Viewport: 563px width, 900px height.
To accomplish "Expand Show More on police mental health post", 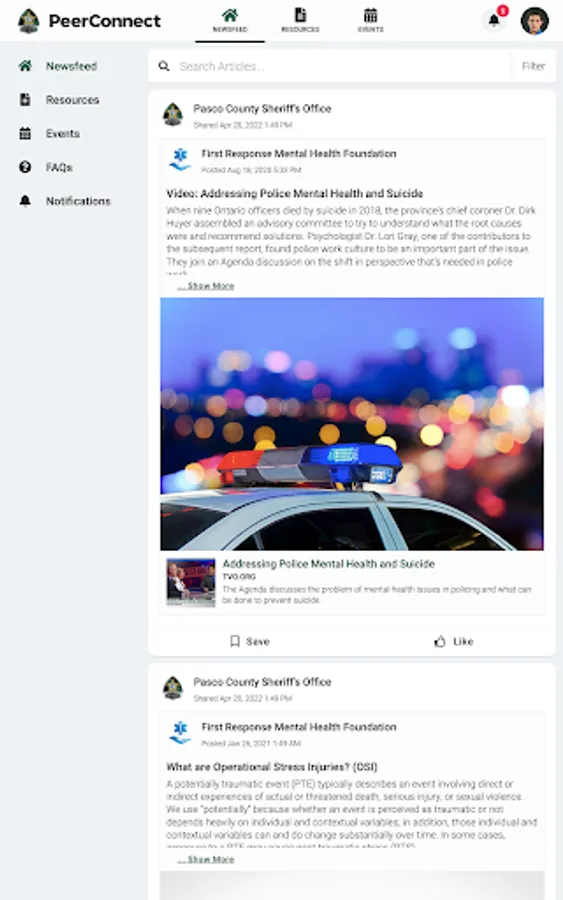I will point(205,286).
